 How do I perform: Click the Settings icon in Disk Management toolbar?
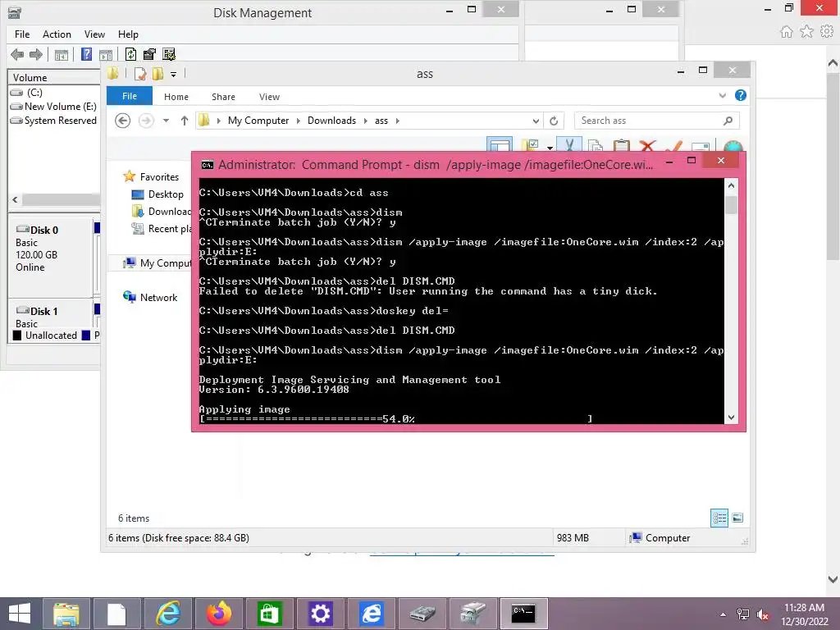pos(169,54)
